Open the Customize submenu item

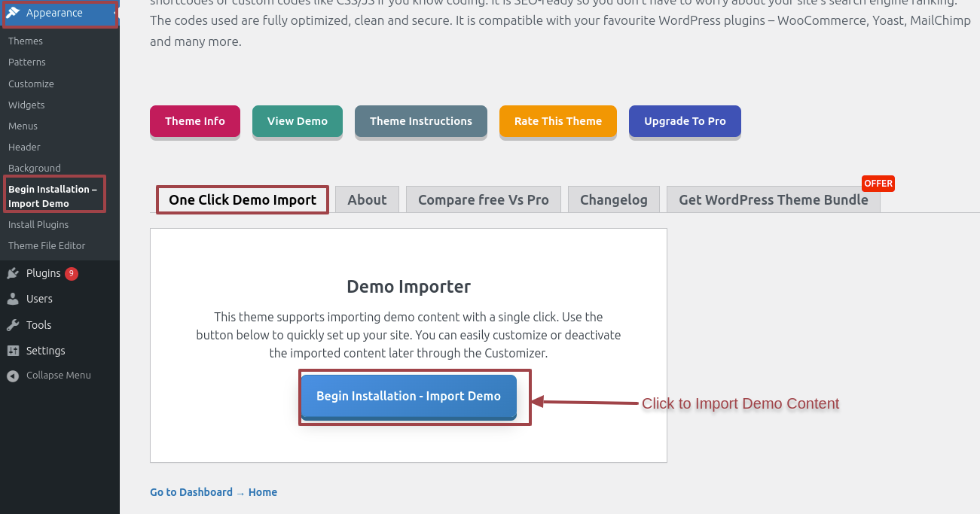coord(31,84)
